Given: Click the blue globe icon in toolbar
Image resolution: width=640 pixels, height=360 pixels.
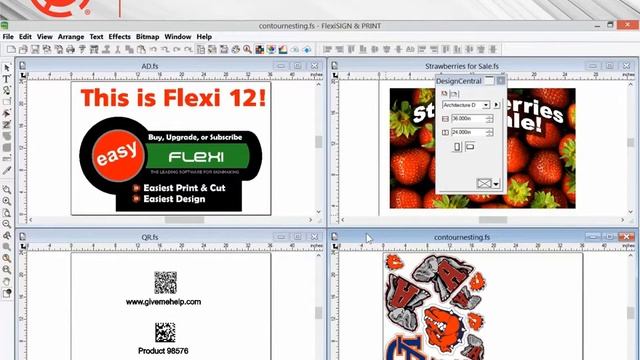Looking at the screenshot, I should point(307,49).
